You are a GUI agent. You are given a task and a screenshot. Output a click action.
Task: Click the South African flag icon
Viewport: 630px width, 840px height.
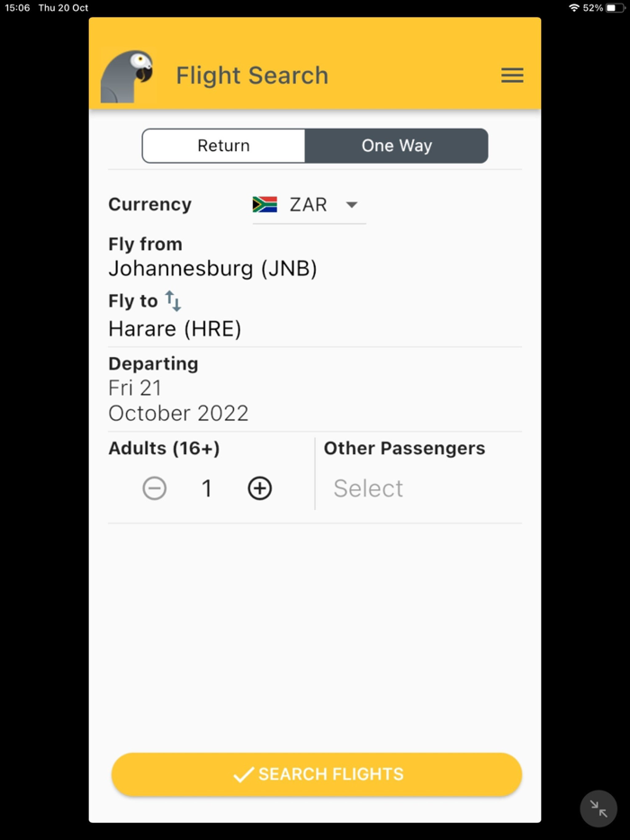click(x=265, y=204)
